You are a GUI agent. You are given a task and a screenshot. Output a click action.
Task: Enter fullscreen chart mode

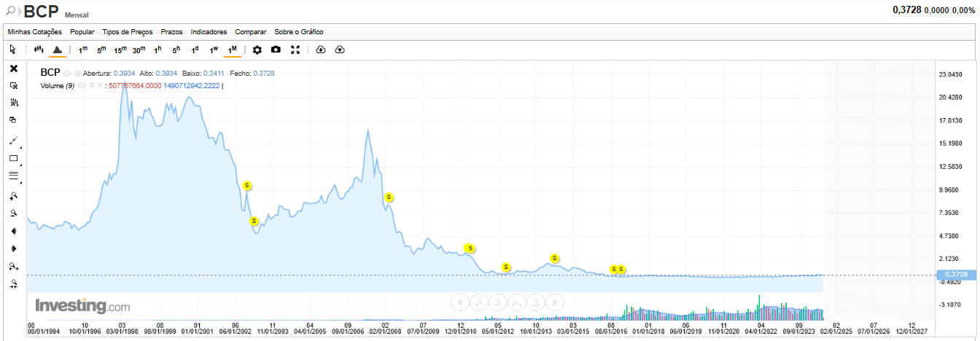coord(295,50)
